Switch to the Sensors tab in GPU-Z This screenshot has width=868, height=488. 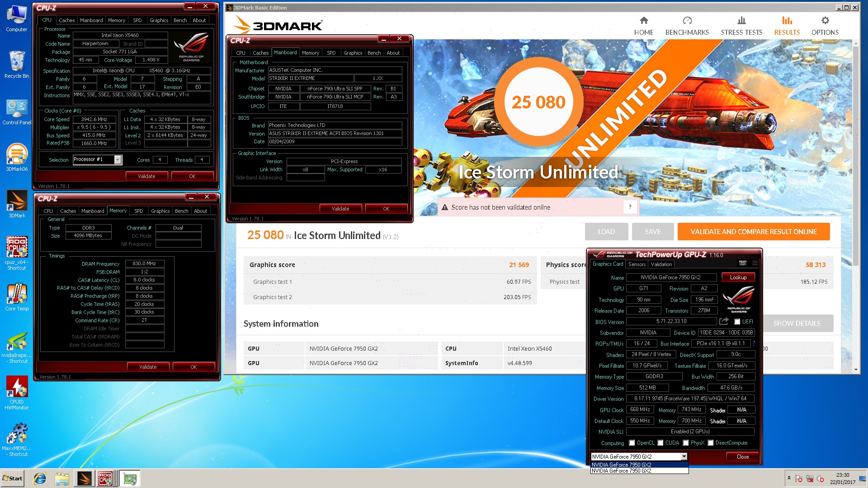(637, 264)
